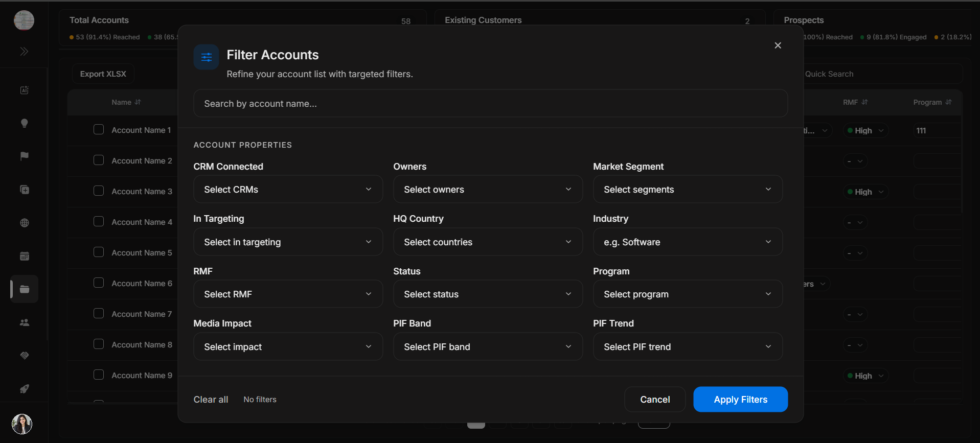The width and height of the screenshot is (980, 443).
Task: Click Program field showing 111
Action: (x=937, y=131)
